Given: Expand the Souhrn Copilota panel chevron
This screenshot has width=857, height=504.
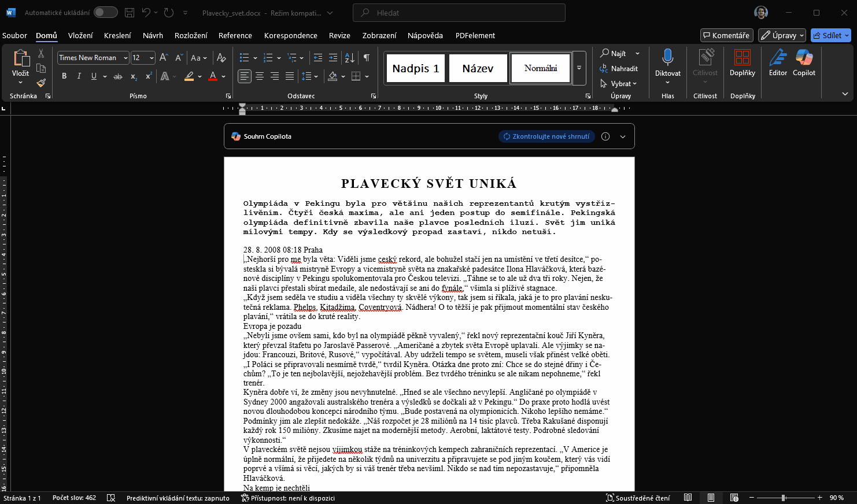Looking at the screenshot, I should pyautogui.click(x=623, y=137).
